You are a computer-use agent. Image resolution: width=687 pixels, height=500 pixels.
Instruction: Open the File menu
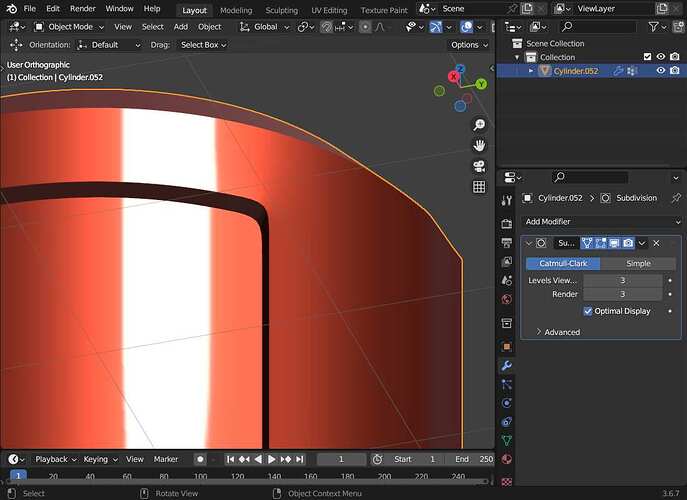click(30, 9)
